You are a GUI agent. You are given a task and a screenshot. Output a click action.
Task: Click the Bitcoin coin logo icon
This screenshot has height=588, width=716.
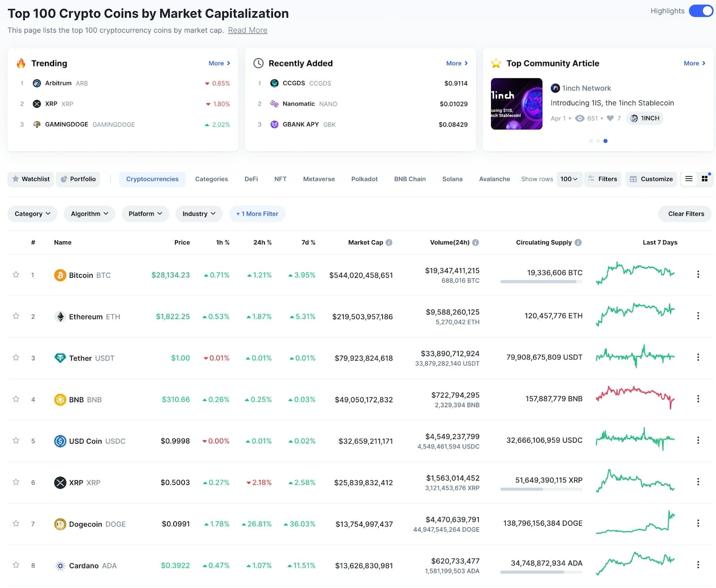point(60,275)
